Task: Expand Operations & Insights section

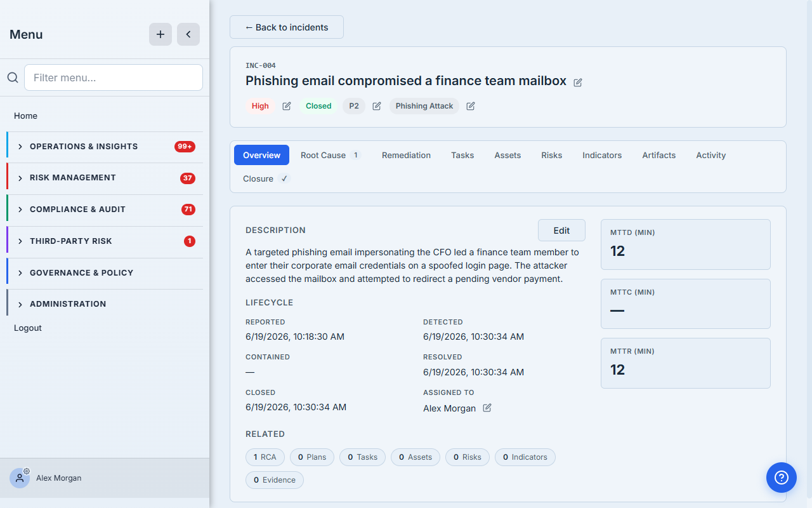Action: pyautogui.click(x=105, y=147)
